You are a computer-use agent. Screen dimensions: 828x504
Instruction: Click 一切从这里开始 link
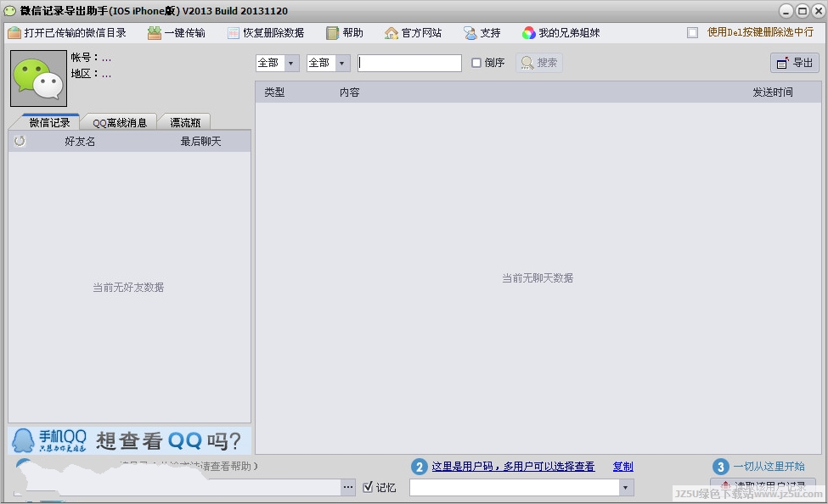[769, 467]
